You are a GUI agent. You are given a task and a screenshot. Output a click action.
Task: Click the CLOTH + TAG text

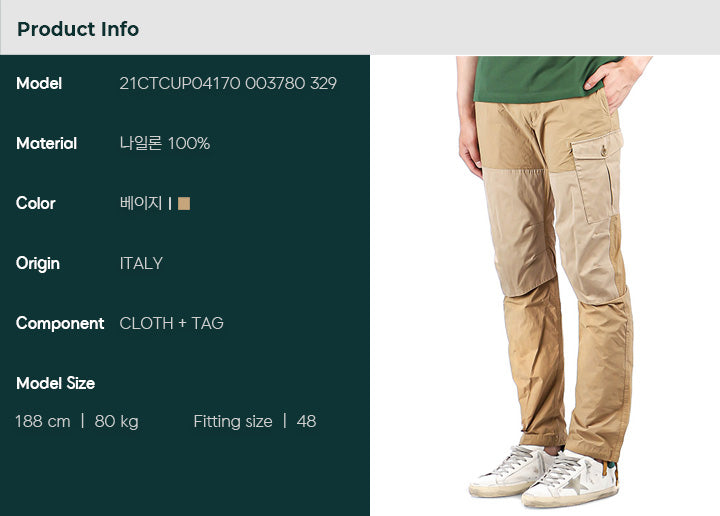pyautogui.click(x=171, y=323)
